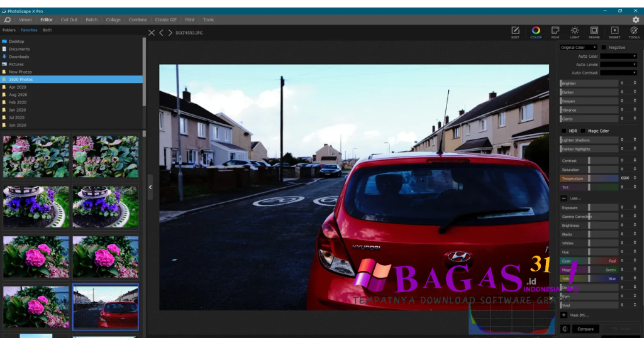The height and width of the screenshot is (338, 644).
Task: Click the folder list scrollbar
Action: [x=144, y=72]
